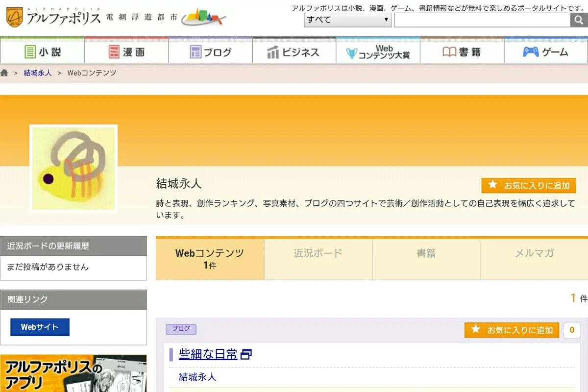This screenshot has height=392, width=588.
Task: Click the home icon in the breadcrumb
Action: click(x=4, y=73)
